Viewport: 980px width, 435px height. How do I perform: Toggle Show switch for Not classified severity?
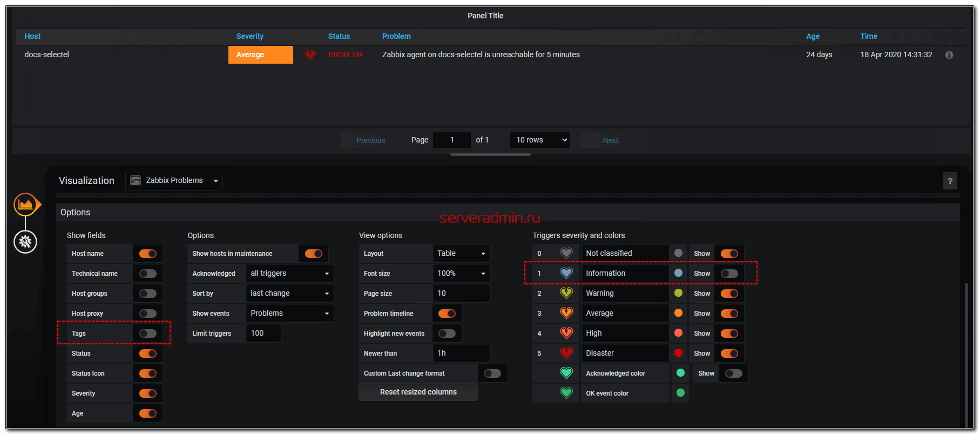[729, 254]
